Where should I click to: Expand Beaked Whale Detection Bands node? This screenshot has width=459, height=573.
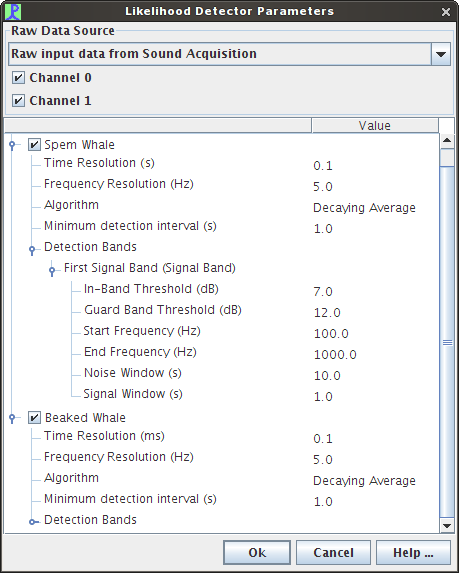point(33,522)
